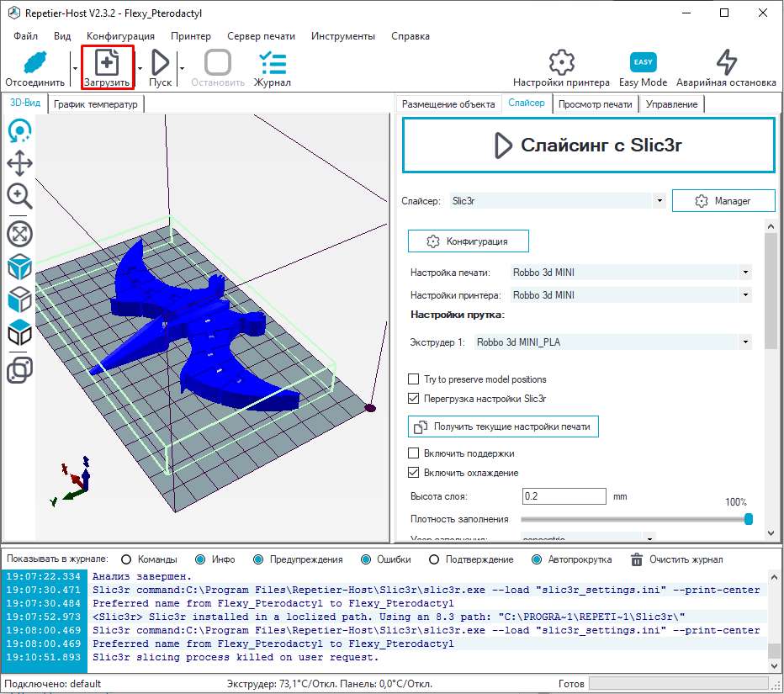
Task: Switch to the two-tone cube view
Action: 19,333
